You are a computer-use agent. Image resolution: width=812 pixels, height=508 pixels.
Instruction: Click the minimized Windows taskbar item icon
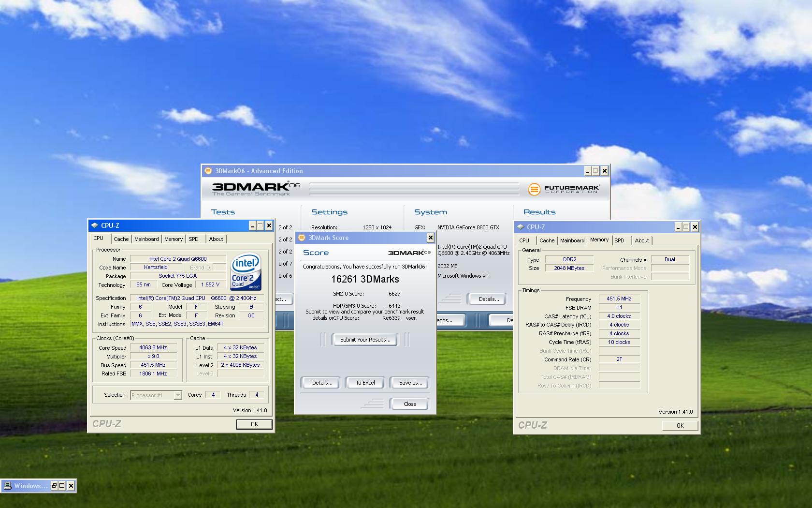click(x=8, y=486)
